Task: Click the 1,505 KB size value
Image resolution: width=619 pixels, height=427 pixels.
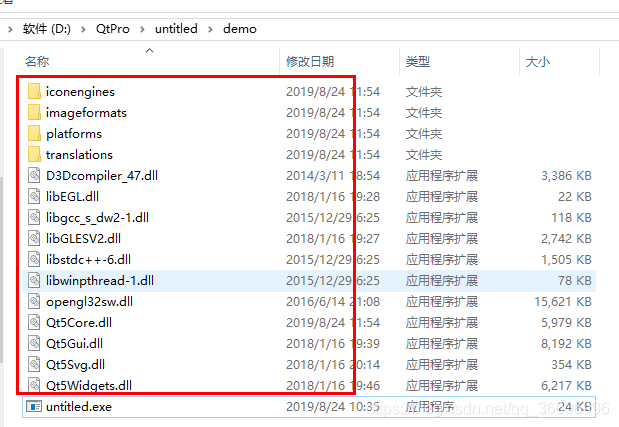Action: click(x=566, y=260)
